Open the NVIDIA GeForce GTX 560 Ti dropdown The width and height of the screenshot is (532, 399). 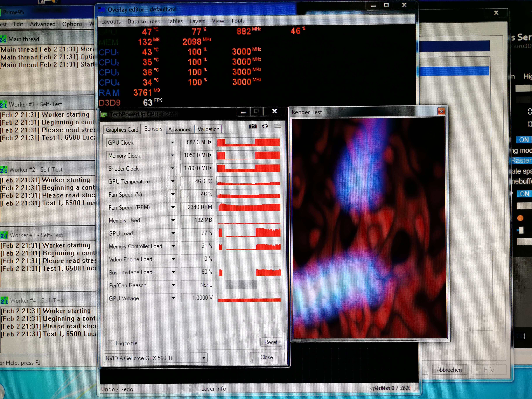click(x=203, y=358)
